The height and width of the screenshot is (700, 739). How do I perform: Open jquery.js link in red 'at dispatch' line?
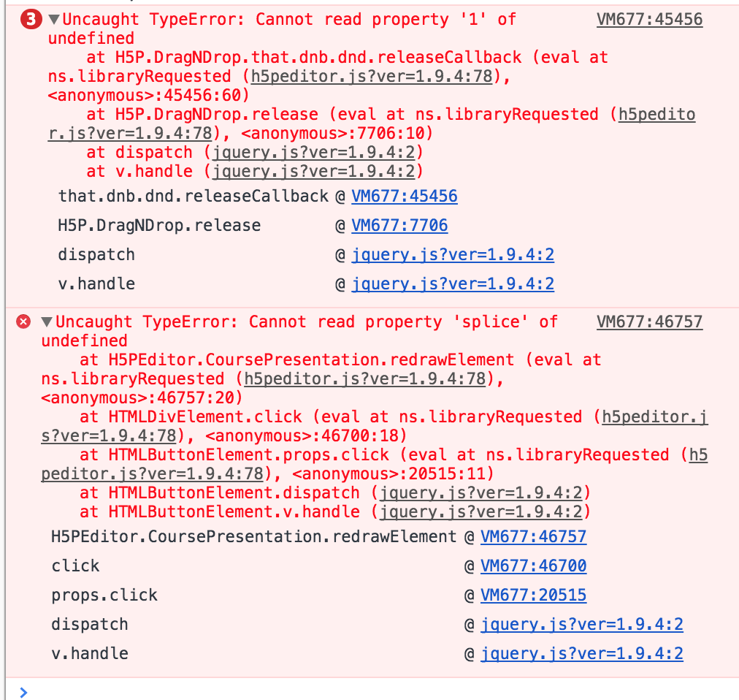point(314,153)
